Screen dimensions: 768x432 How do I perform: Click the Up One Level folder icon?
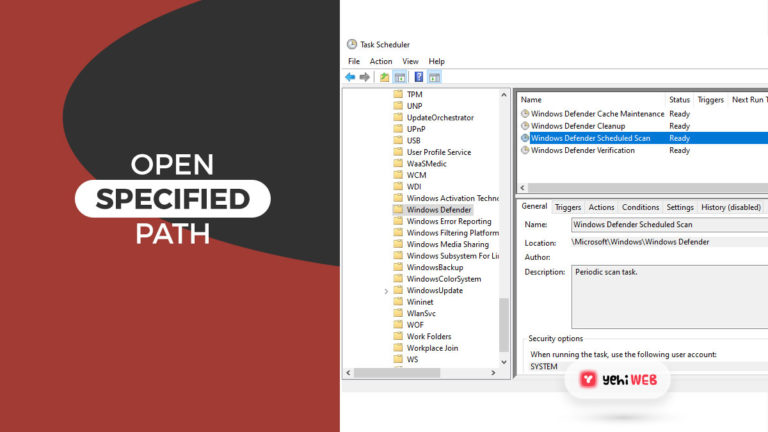tap(385, 77)
